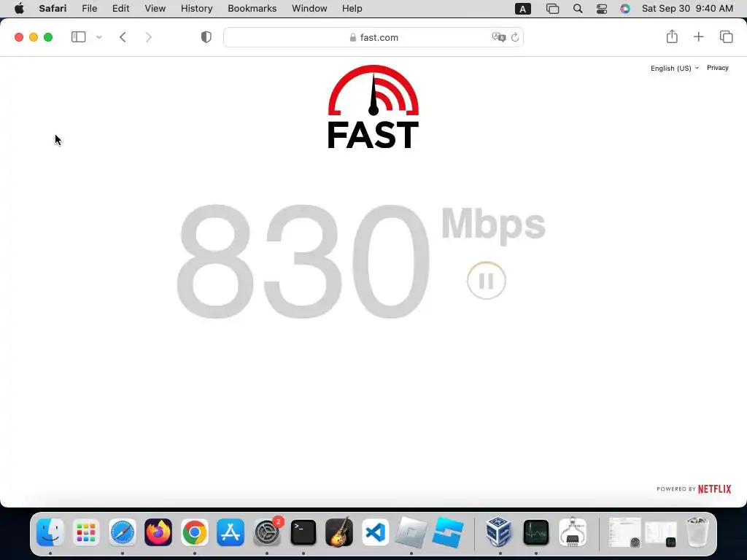Show the tab overview

click(x=726, y=36)
